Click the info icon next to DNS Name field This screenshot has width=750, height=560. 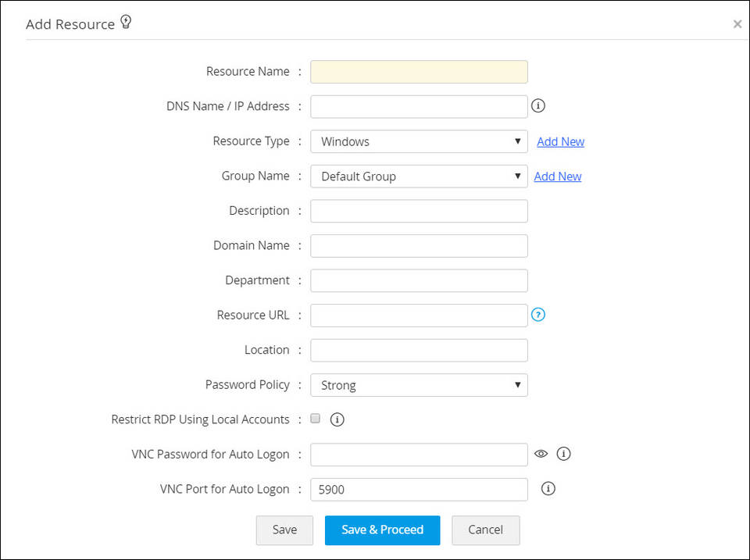click(x=537, y=105)
